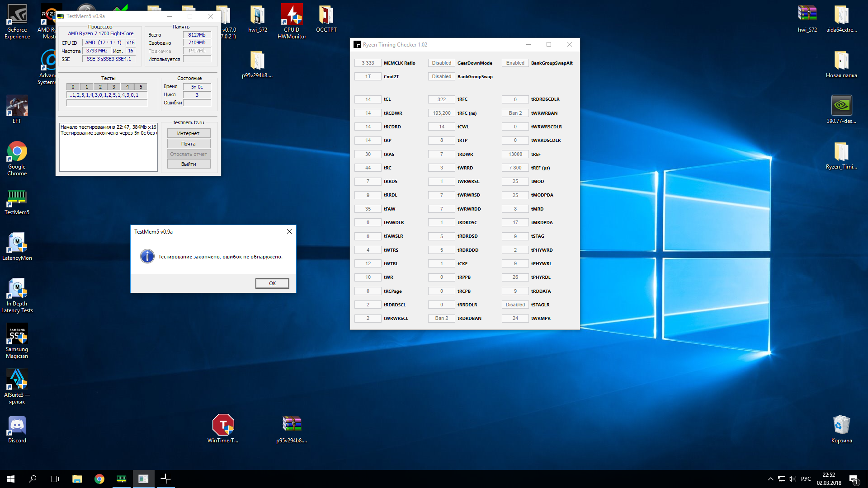
Task: Click the Выйти button in TestMem5
Action: [189, 164]
